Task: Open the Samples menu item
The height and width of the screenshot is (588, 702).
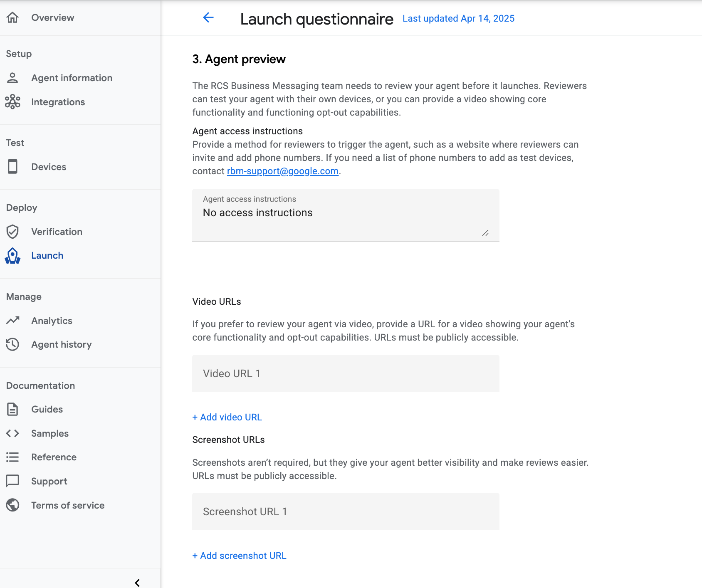Action: coord(50,433)
